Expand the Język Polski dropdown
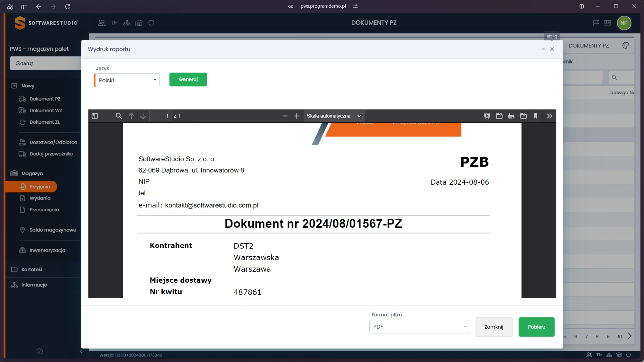The width and height of the screenshot is (644, 362). (127, 80)
